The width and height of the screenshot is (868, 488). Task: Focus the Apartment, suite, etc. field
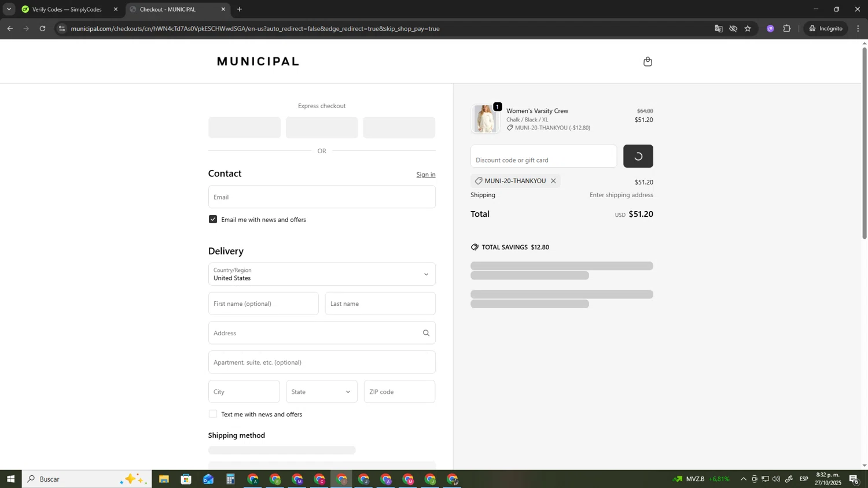(322, 362)
